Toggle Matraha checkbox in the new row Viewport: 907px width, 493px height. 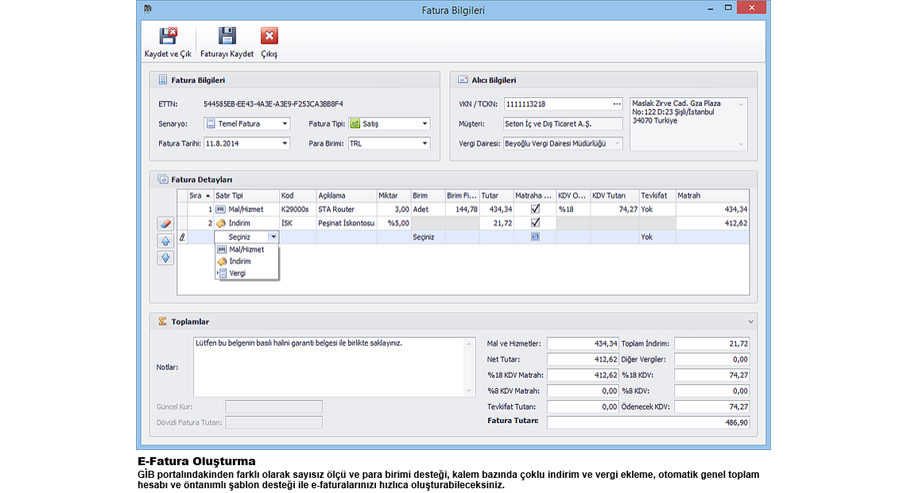pos(535,237)
